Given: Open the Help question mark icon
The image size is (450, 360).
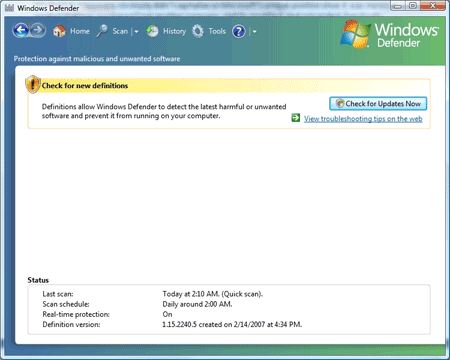Looking at the screenshot, I should point(239,31).
